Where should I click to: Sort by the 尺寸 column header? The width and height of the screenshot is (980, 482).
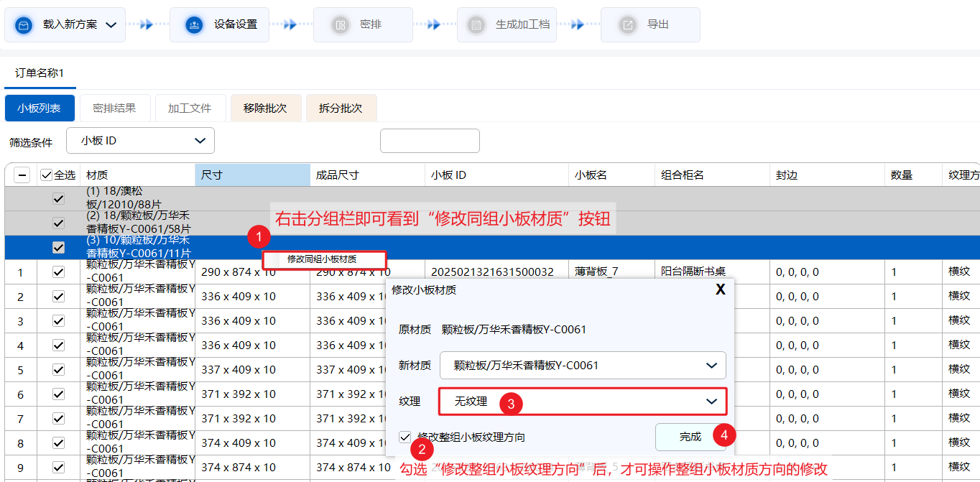pos(251,175)
